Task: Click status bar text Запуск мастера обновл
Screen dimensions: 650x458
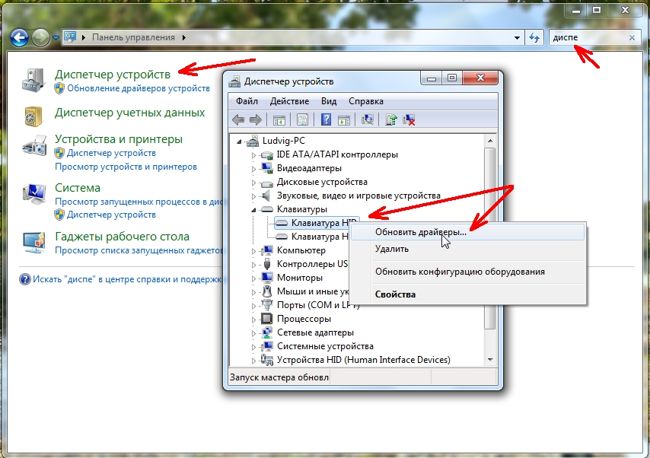Action: point(279,378)
